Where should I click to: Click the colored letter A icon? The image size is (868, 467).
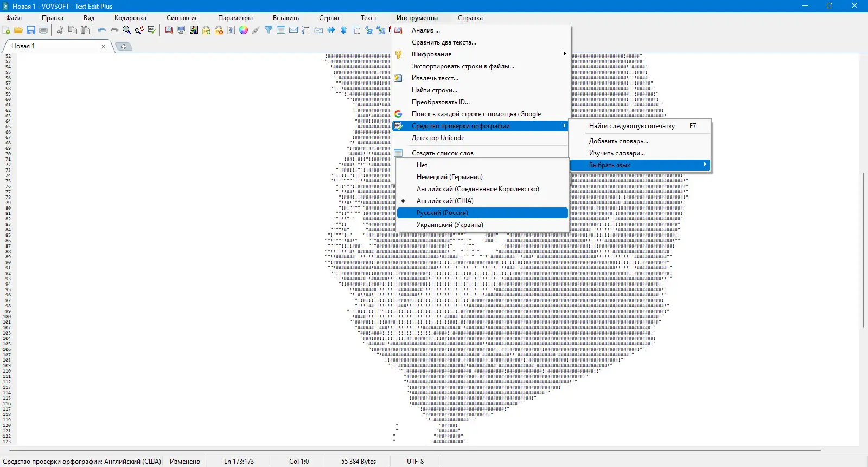pyautogui.click(x=194, y=30)
